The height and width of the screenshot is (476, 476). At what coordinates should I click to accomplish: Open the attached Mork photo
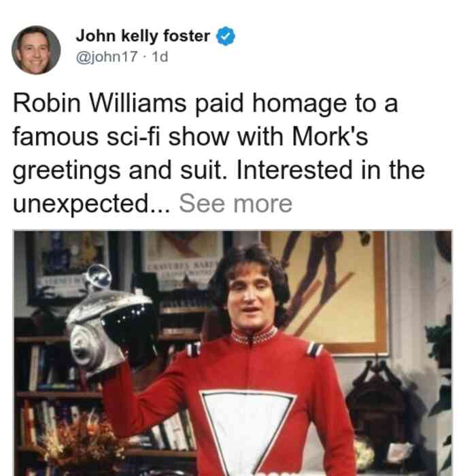(233, 353)
